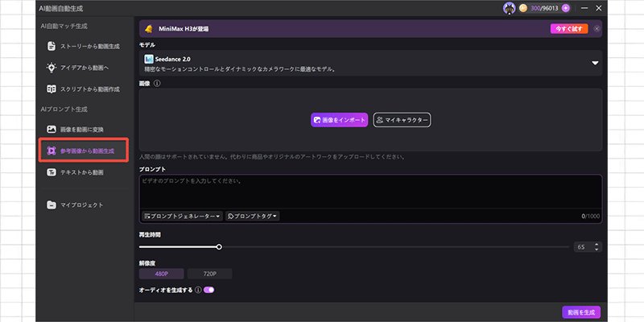Minimize the AI動画自動生成 window
The height and width of the screenshot is (322, 644).
point(584,8)
